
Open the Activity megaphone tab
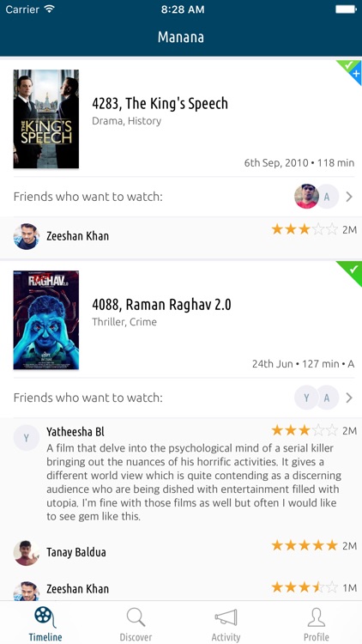click(226, 623)
